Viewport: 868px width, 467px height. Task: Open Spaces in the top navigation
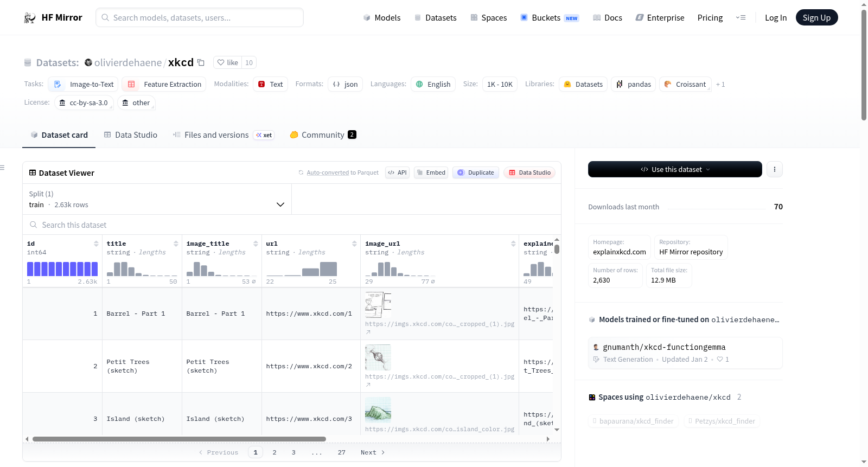pyautogui.click(x=488, y=18)
